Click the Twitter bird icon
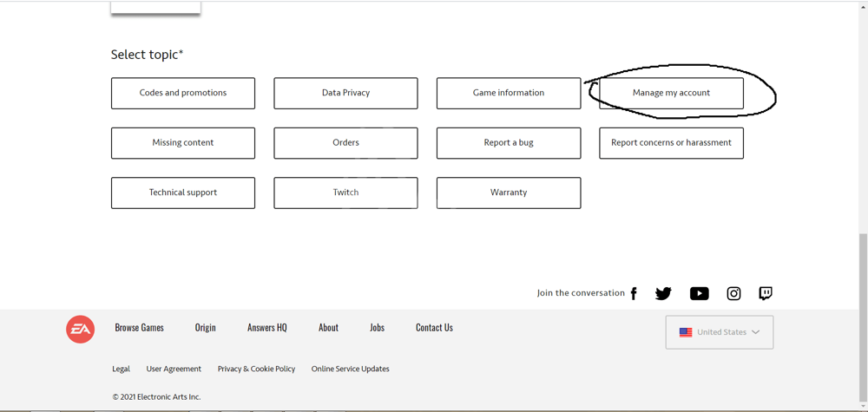The height and width of the screenshot is (412, 868). pyautogui.click(x=663, y=293)
